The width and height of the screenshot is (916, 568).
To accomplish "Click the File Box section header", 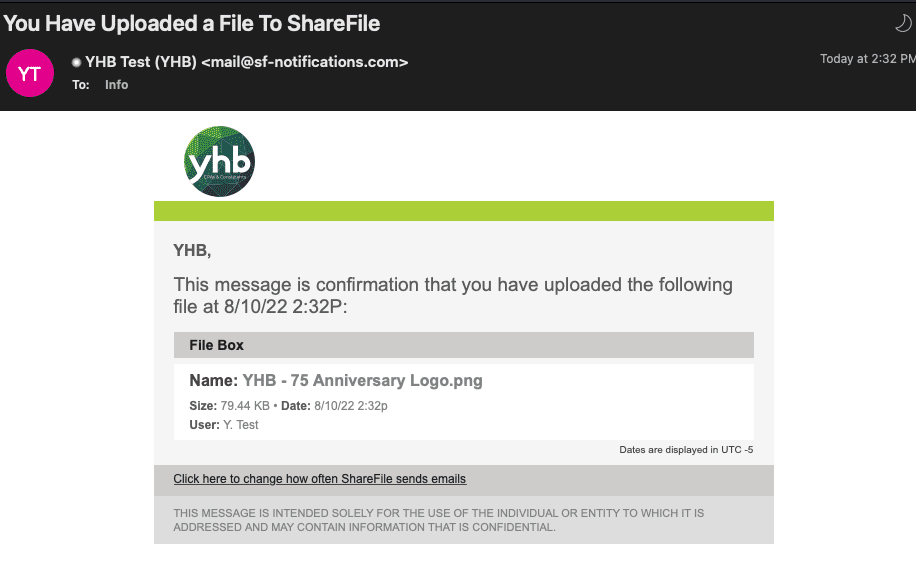I will 464,345.
